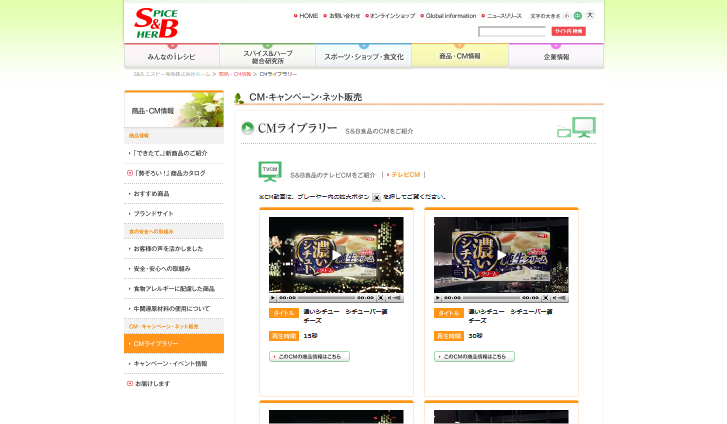Product info button under 15-second CM
727x424 pixels.
(x=309, y=356)
